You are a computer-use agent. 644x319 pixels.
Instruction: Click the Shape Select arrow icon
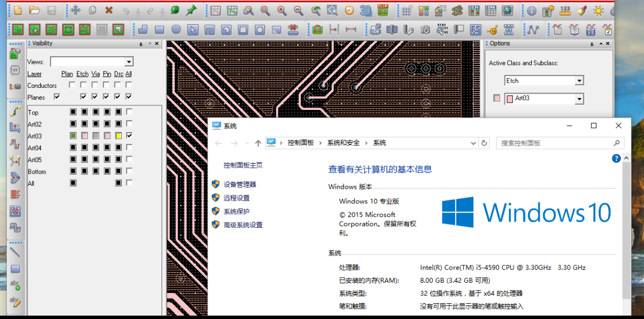[x=193, y=29]
